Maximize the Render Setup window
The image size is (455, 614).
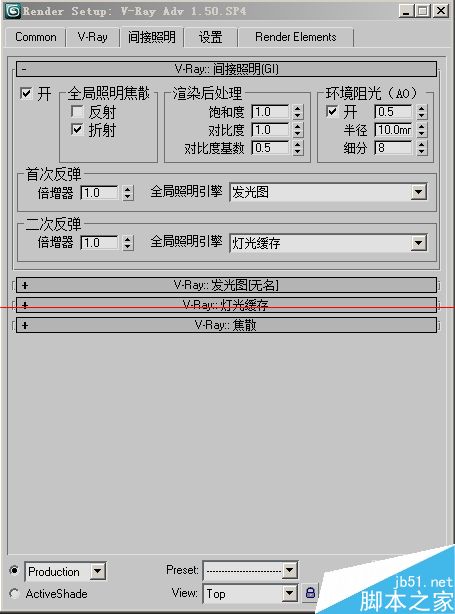pyautogui.click(x=423, y=11)
